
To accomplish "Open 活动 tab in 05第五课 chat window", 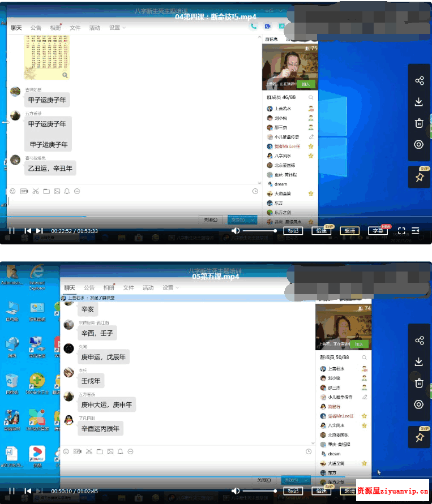I will click(x=148, y=288).
